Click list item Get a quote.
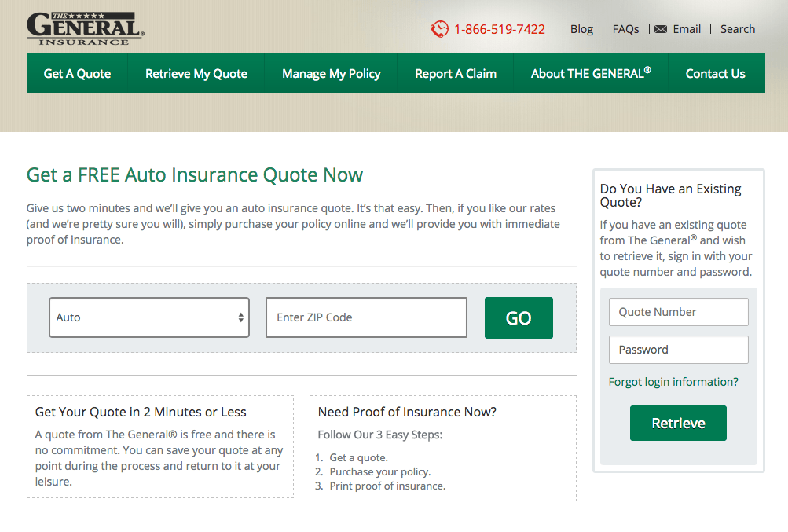 click(x=358, y=457)
